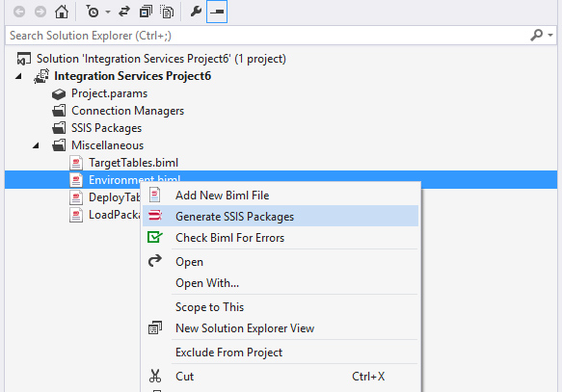This screenshot has width=562, height=392.
Task: Click the Environment.biml file icon
Action: (76, 180)
